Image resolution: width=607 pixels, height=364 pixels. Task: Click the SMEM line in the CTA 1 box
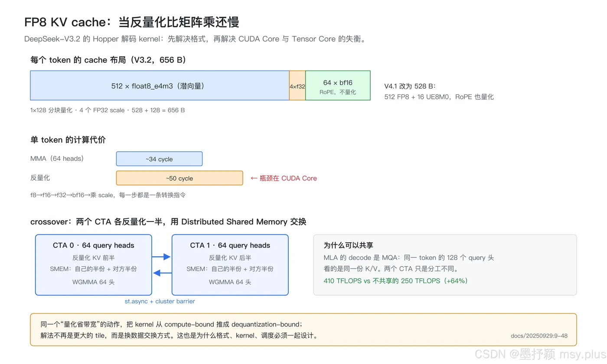(x=230, y=269)
